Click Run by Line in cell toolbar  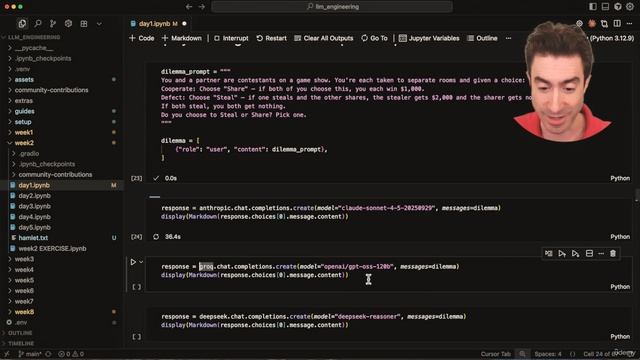(x=549, y=253)
